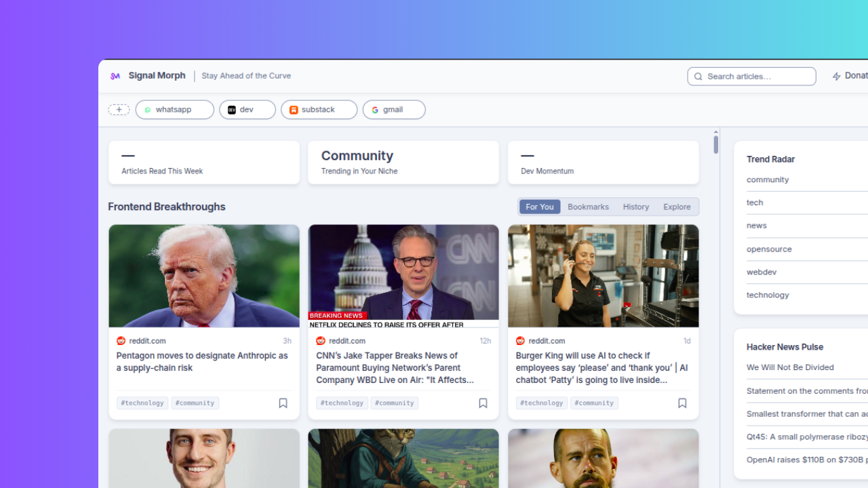
Task: Open the History tab
Action: pos(636,207)
